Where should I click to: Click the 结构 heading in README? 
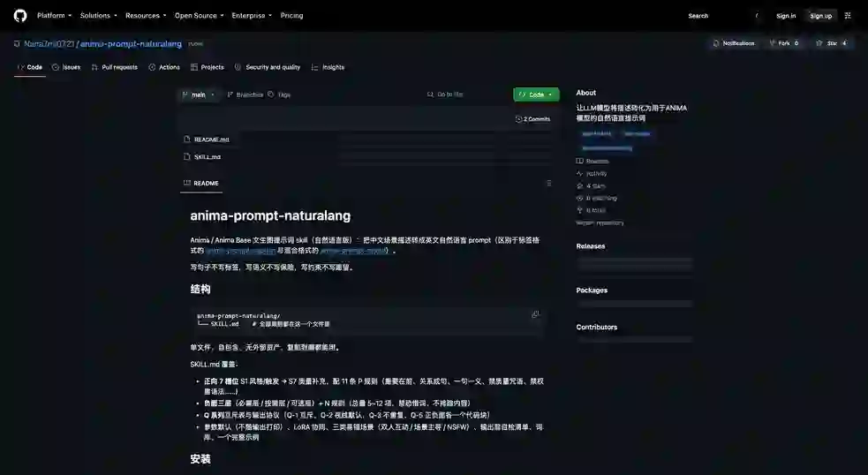click(x=200, y=289)
